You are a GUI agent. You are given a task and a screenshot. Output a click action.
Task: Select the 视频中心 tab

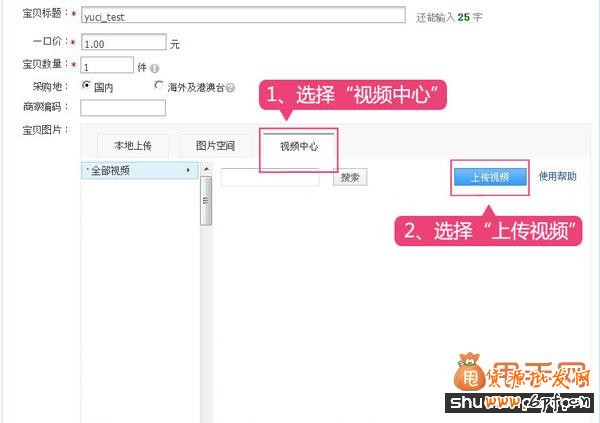point(298,146)
